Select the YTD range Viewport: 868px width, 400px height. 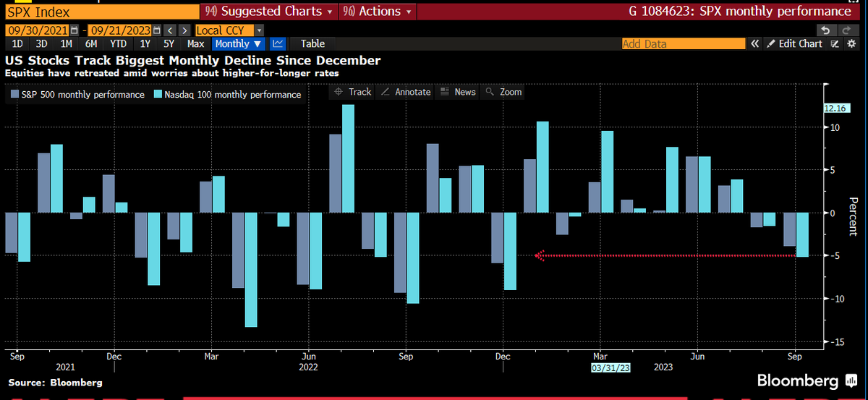pos(117,43)
